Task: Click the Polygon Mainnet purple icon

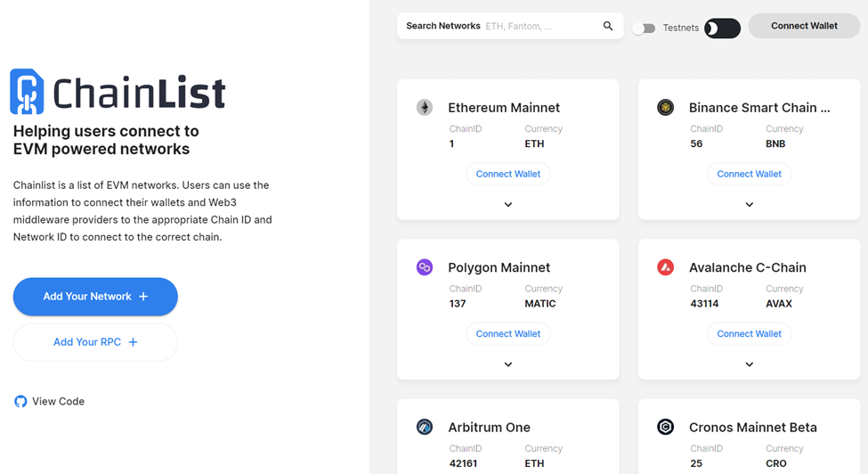Action: pyautogui.click(x=425, y=267)
